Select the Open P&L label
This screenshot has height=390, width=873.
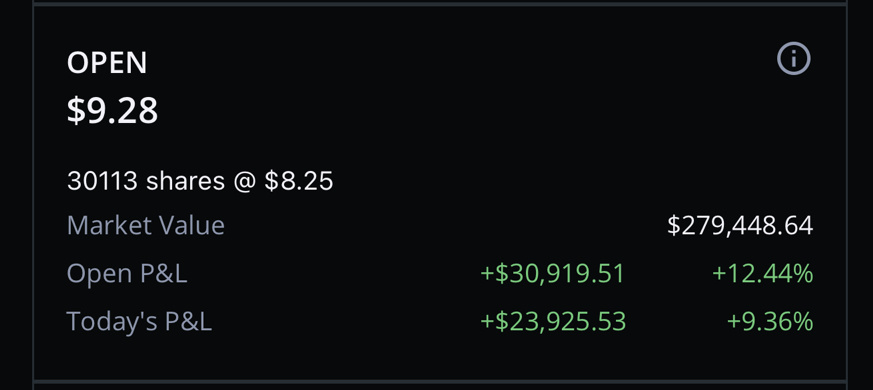point(127,274)
